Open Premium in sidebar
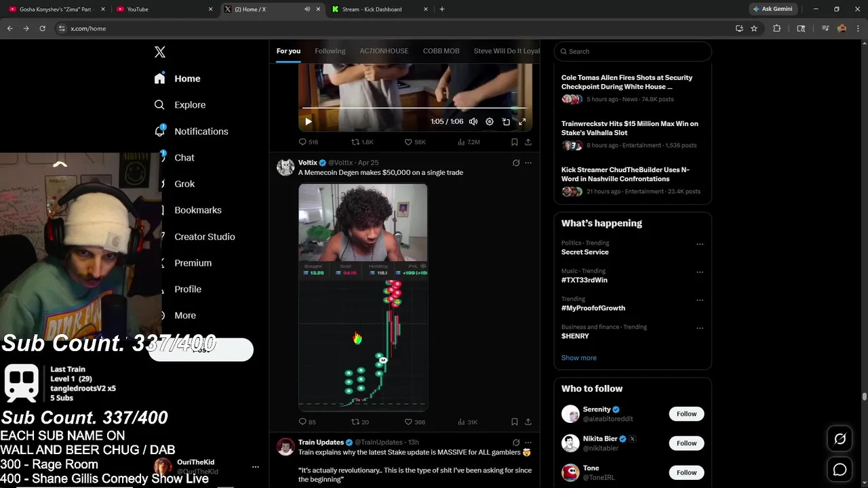868x488 pixels. 187,263
